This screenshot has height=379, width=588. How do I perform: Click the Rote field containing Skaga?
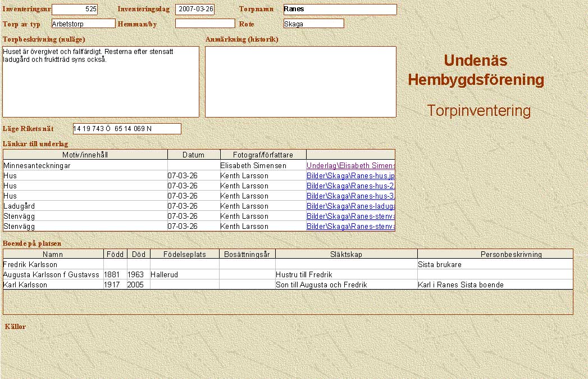click(x=313, y=24)
